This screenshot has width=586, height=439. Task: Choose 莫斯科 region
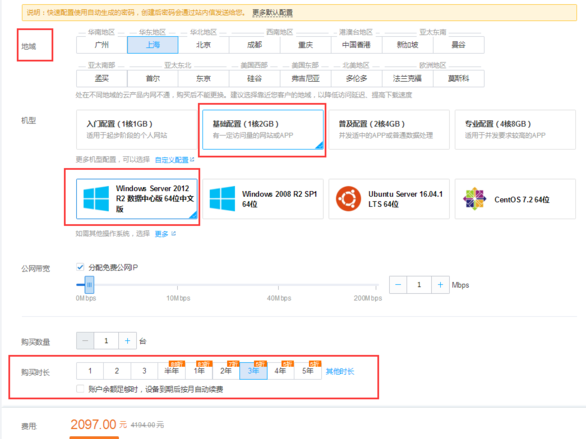coord(459,78)
